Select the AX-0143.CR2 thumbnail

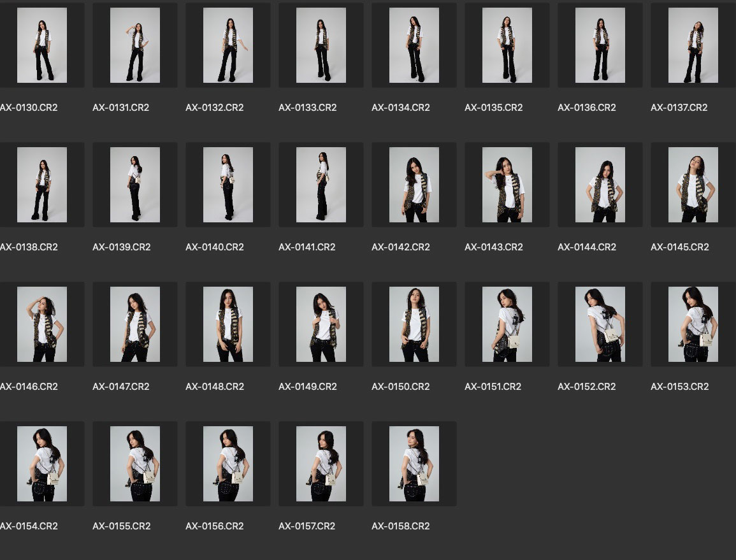(x=507, y=185)
